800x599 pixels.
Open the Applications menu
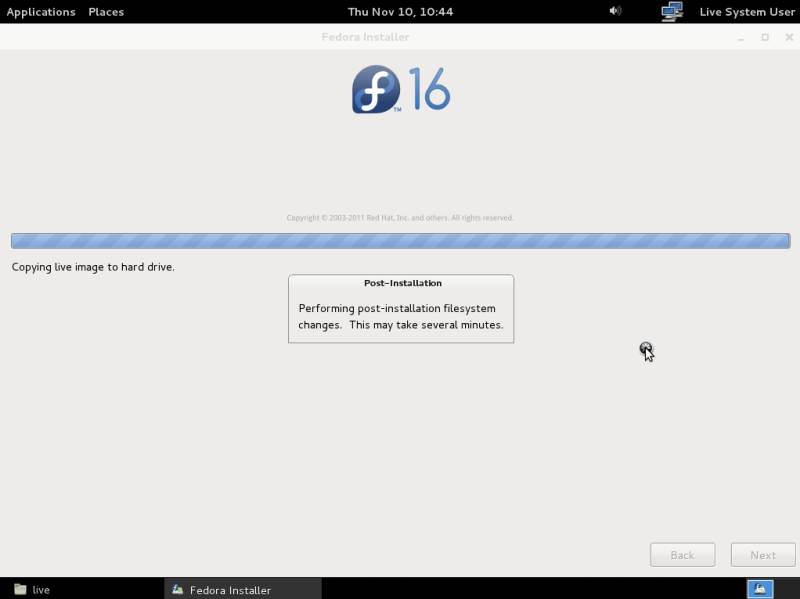pos(41,12)
